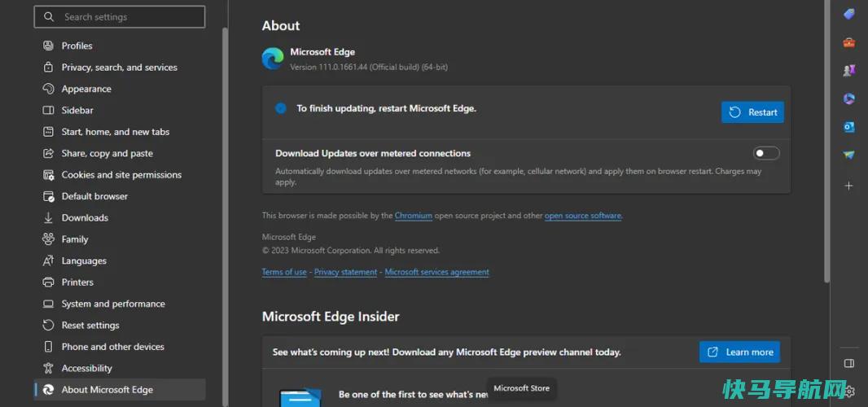The height and width of the screenshot is (407, 868).
Task: Hide sidebar using the panel toggle icon
Action: pyautogui.click(x=848, y=363)
